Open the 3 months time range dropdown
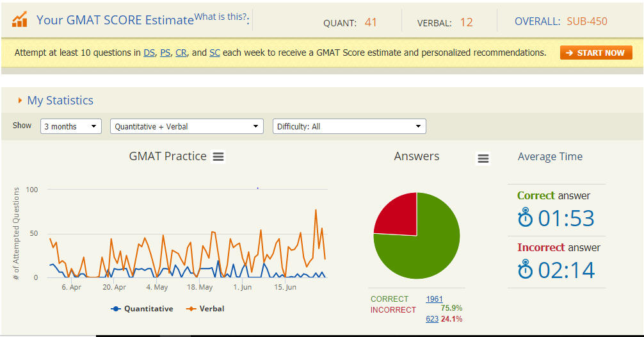Screen dimensions: 644x337 pyautogui.click(x=71, y=127)
